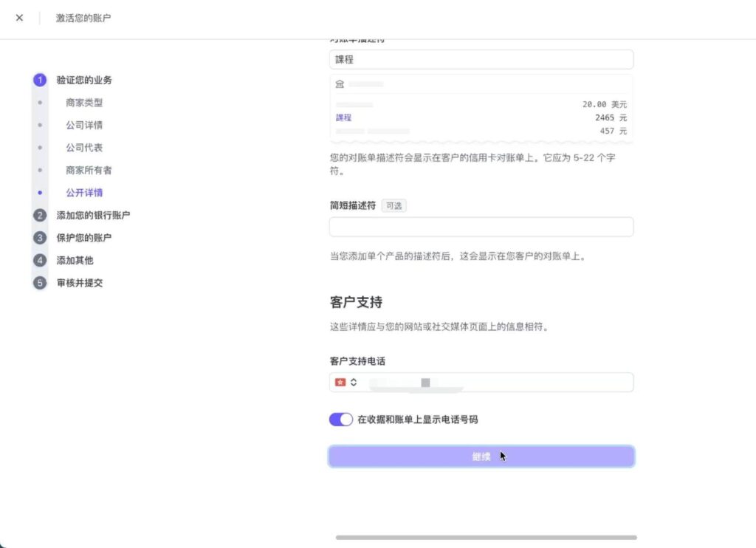Click step 3 numbered circle icon
Image resolution: width=756 pixels, height=548 pixels.
(40, 238)
